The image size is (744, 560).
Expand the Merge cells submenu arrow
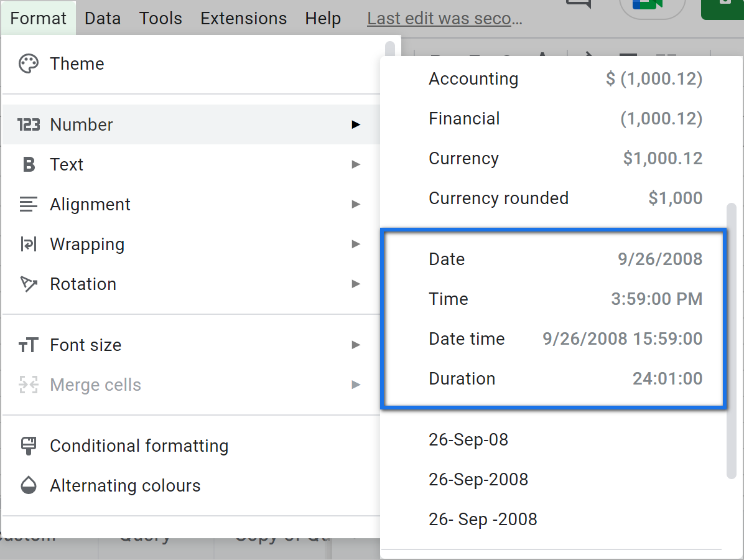click(x=356, y=385)
